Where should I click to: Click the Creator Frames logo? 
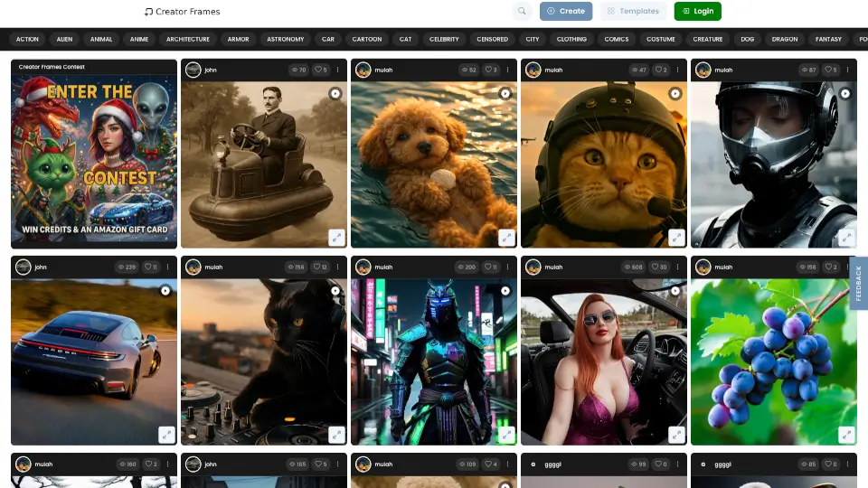click(182, 12)
